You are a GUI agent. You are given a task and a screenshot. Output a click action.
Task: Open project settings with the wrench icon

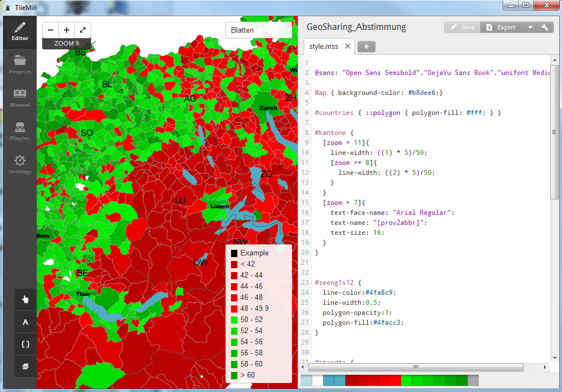tap(545, 27)
